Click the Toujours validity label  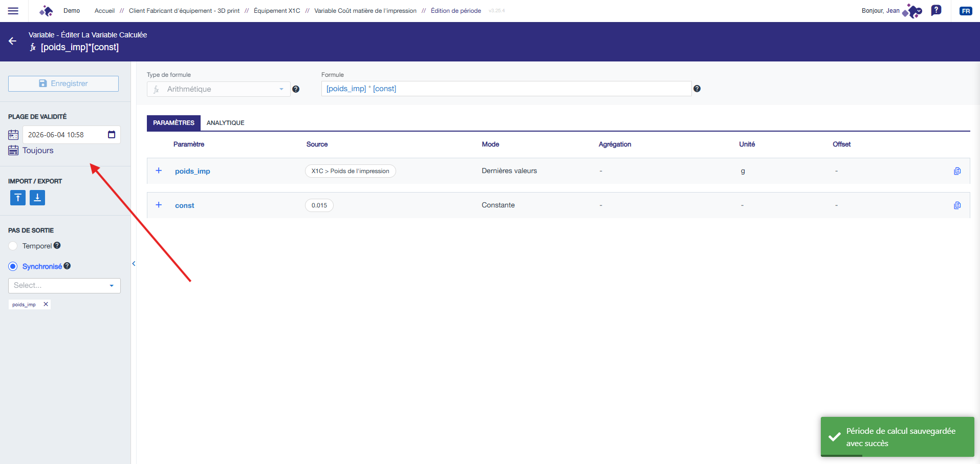[38, 151]
